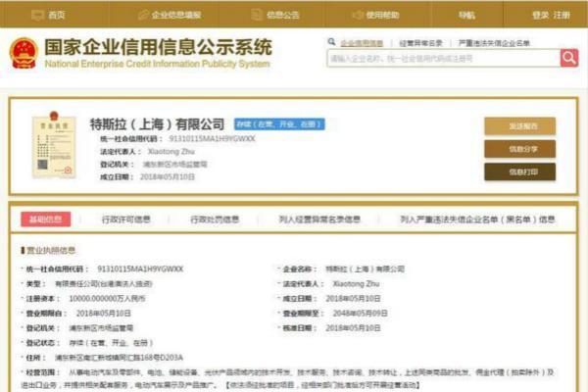Click the 信息分享 button
Image resolution: width=588 pixels, height=392 pixels.
519,149
